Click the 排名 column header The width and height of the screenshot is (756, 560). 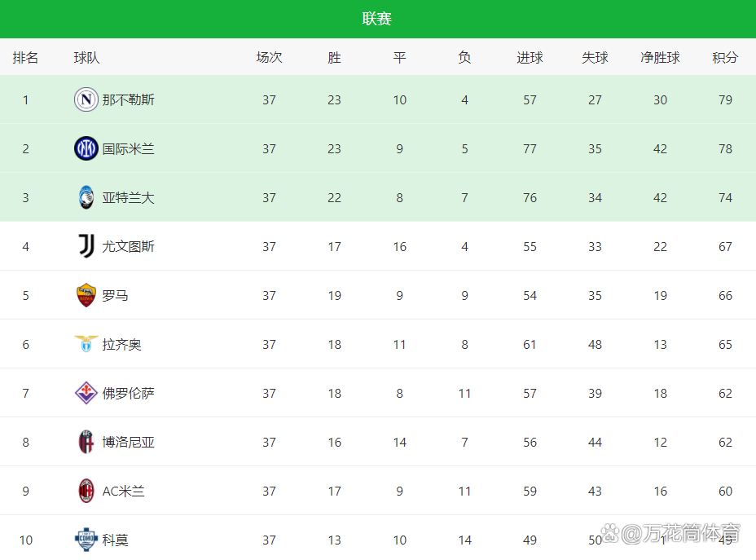(25, 57)
